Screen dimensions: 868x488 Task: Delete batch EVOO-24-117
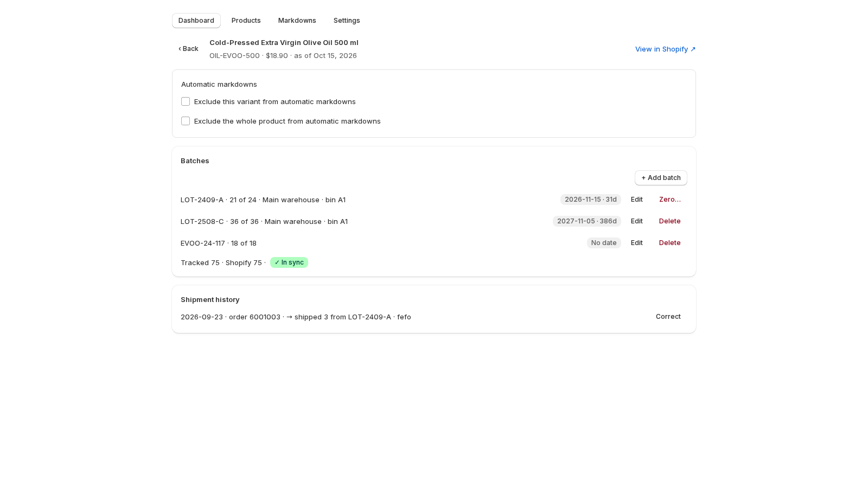pyautogui.click(x=670, y=243)
